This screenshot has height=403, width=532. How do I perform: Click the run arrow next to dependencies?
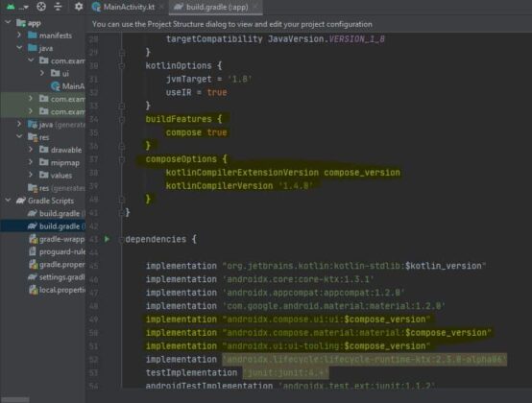point(107,239)
